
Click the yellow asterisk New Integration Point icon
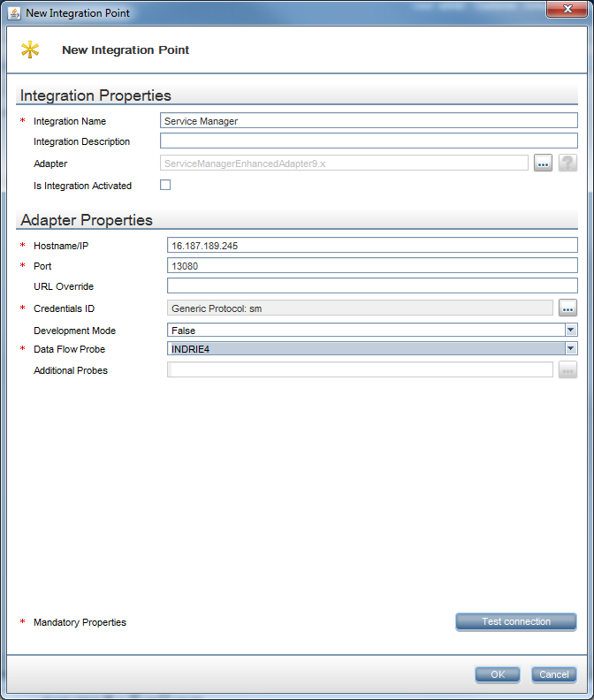[30, 49]
